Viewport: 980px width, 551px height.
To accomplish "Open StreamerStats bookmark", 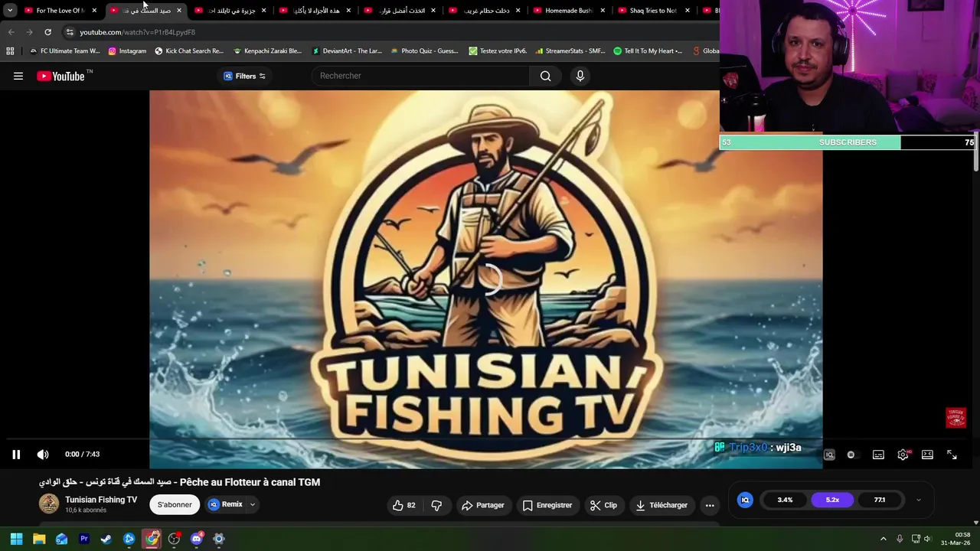I will (570, 51).
